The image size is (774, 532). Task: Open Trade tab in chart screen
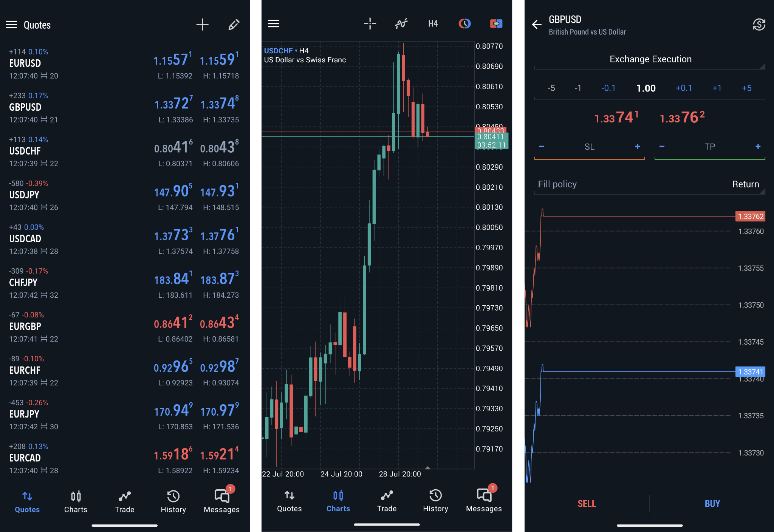tap(387, 501)
